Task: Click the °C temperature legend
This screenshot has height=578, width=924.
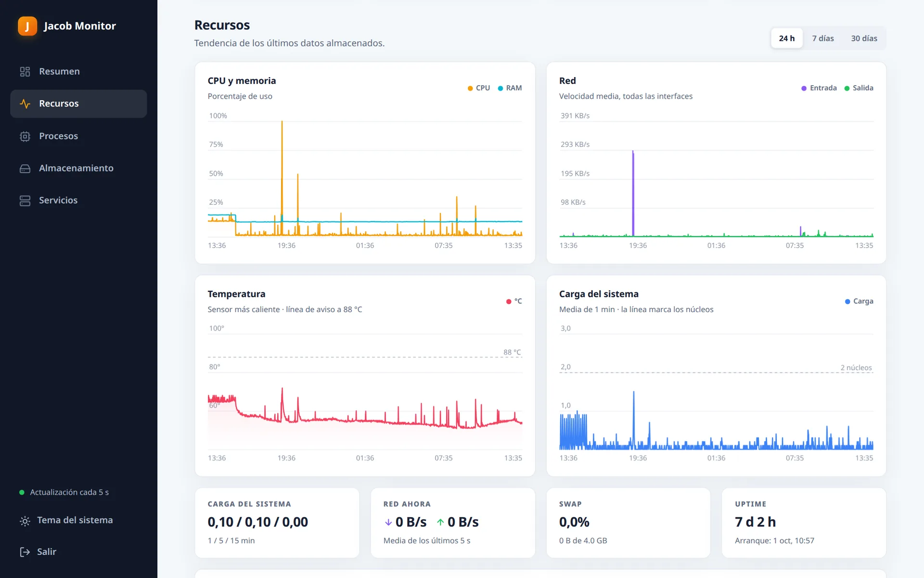Action: (514, 302)
